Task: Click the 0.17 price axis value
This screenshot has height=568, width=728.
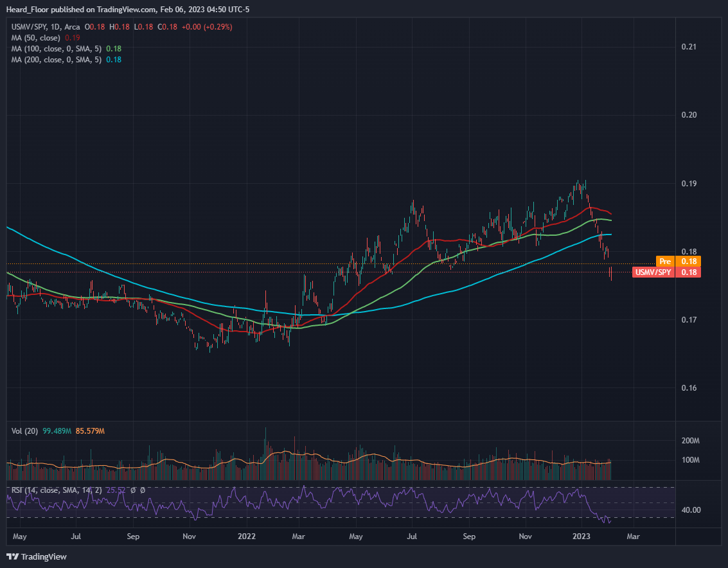Action: [689, 320]
